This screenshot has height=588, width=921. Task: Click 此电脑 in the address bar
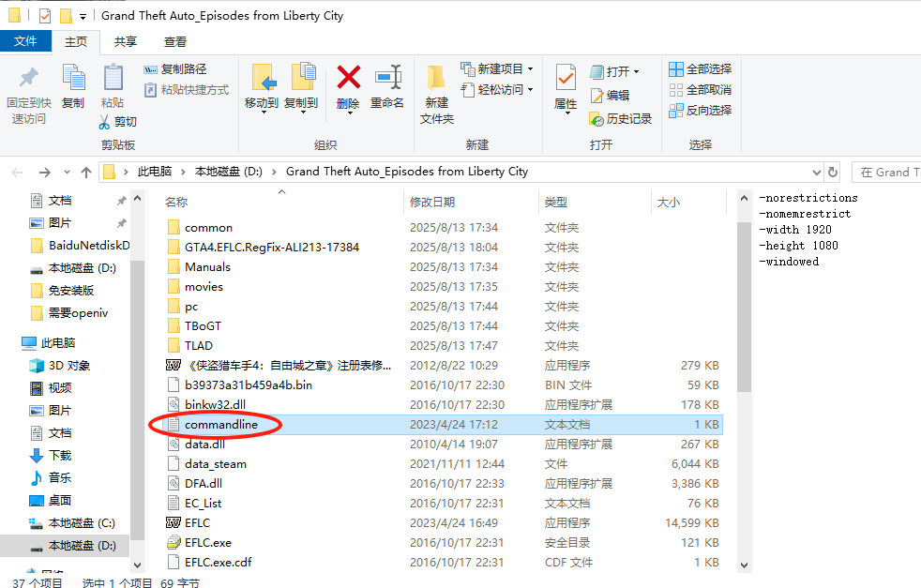coord(155,172)
